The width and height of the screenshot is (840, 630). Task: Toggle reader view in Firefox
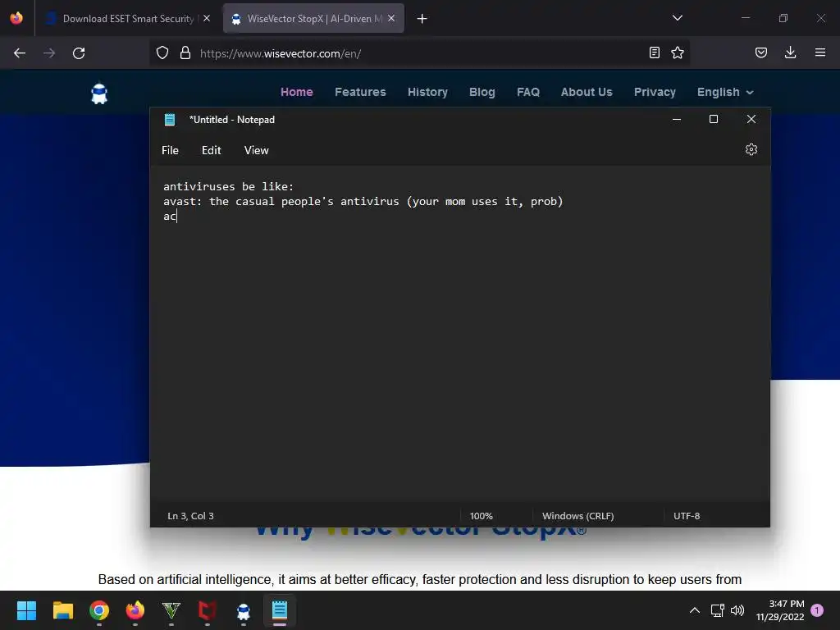[x=654, y=52]
